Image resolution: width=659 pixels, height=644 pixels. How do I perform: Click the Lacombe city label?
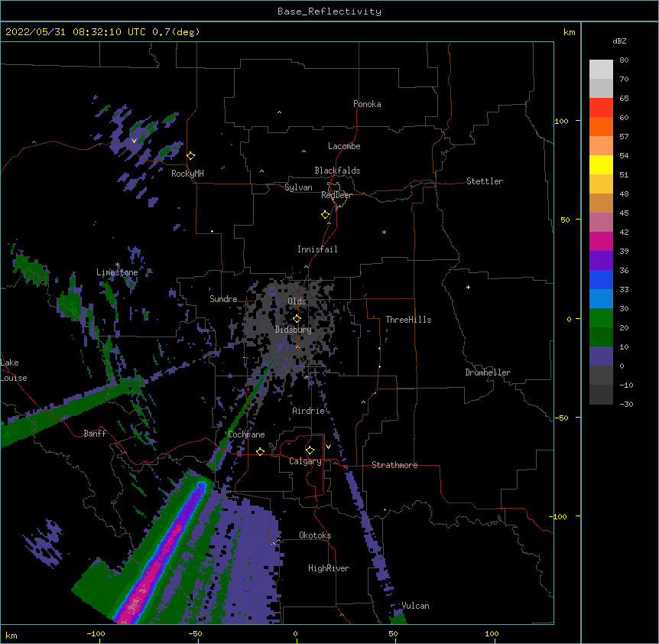[x=344, y=146]
